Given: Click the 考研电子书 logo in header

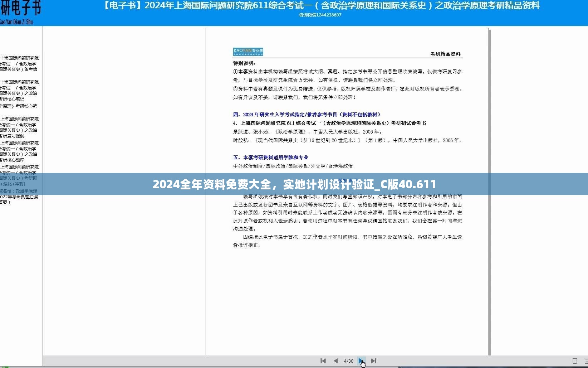Looking at the screenshot, I should (x=20, y=13).
